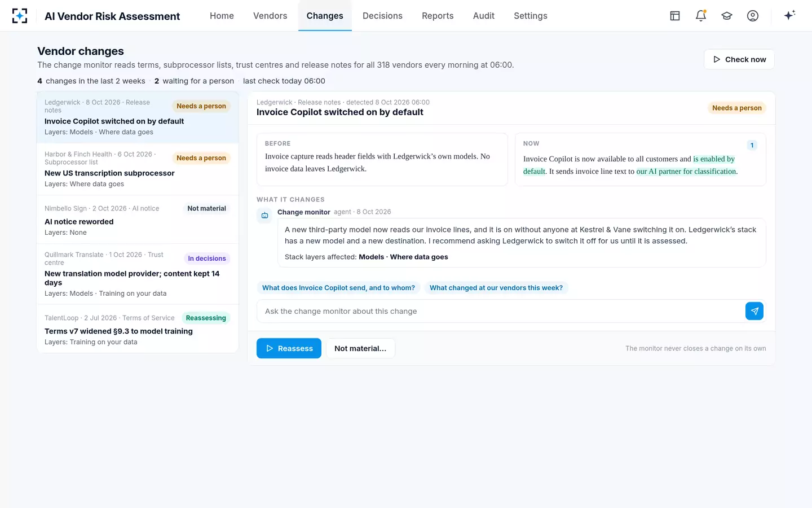Image resolution: width=812 pixels, height=508 pixels.
Task: Click the In decisions badge
Action: (207, 259)
